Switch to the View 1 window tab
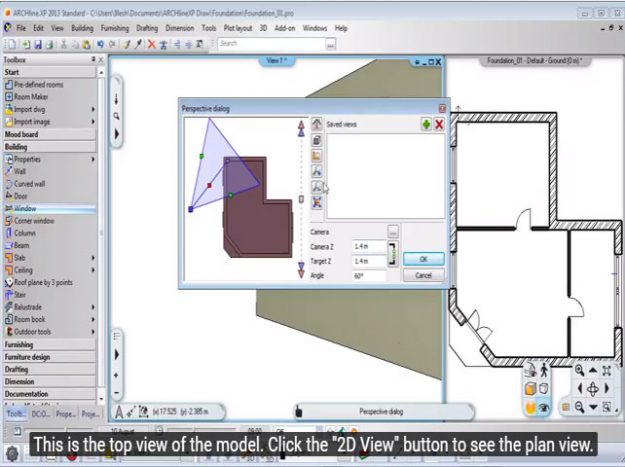This screenshot has width=625, height=467. [275, 61]
